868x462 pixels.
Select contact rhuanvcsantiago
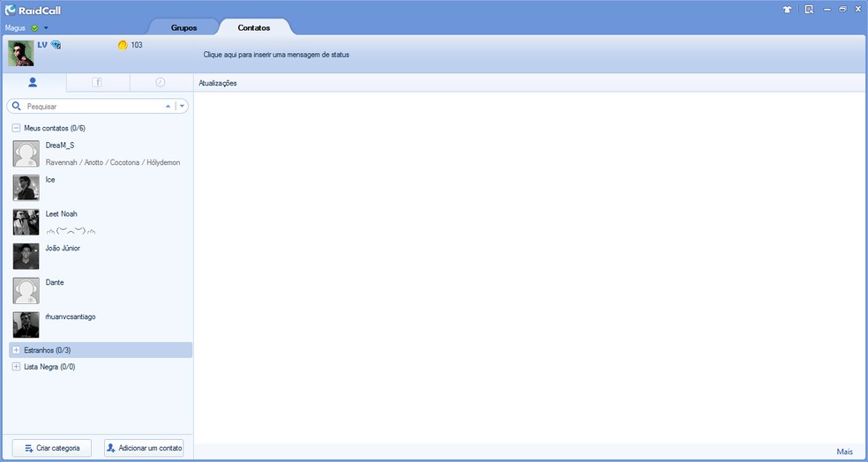[71, 317]
